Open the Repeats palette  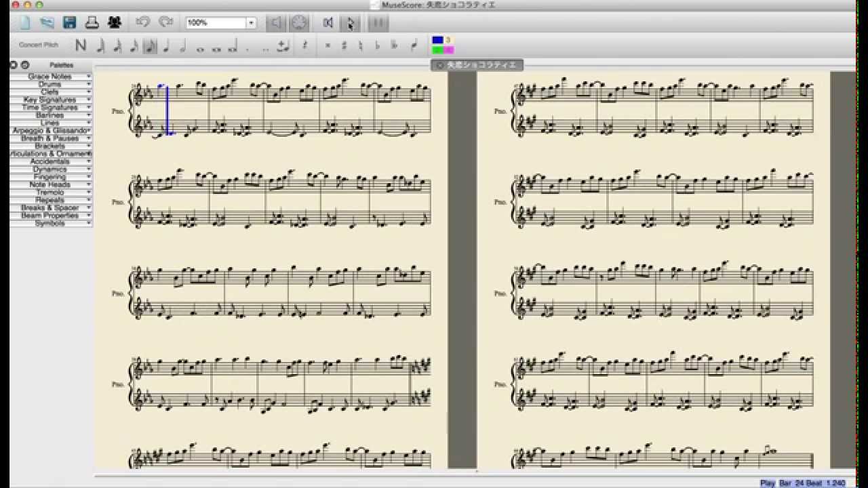51,200
